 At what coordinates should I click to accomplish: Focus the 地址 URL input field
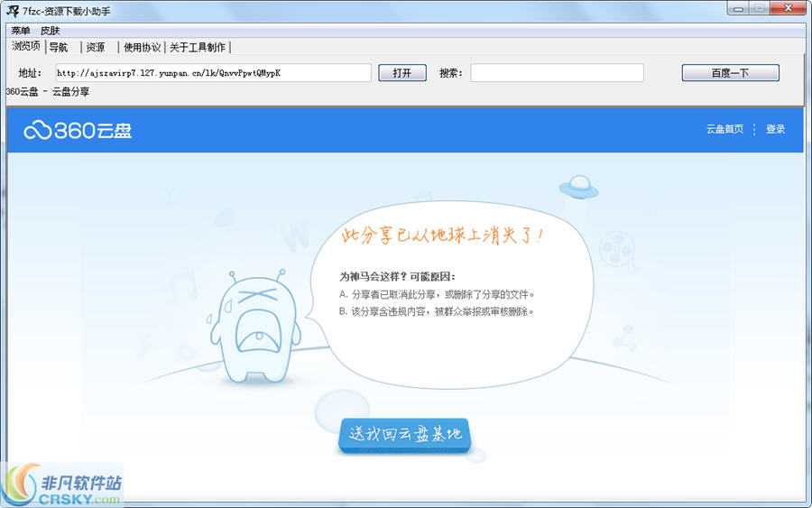[x=213, y=73]
